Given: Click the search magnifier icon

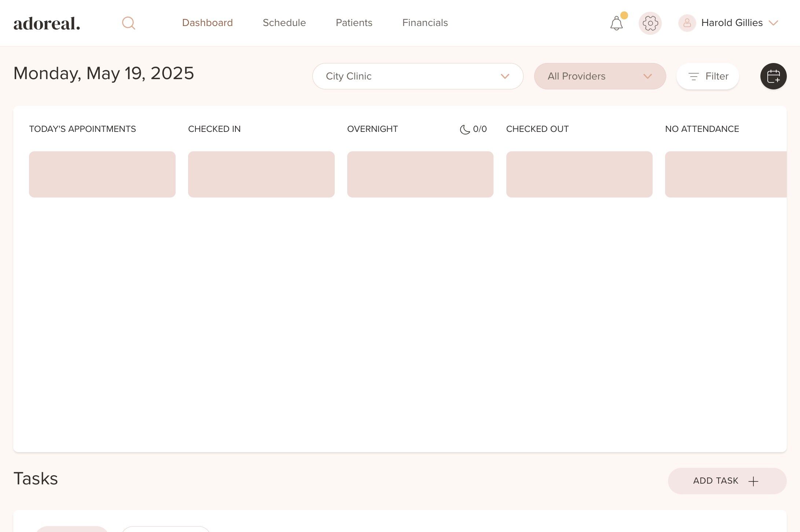Looking at the screenshot, I should [128, 23].
